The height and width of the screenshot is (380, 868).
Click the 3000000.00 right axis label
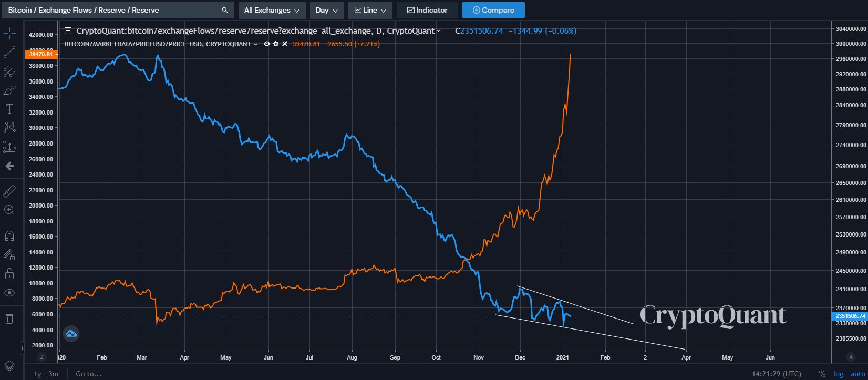coord(851,44)
